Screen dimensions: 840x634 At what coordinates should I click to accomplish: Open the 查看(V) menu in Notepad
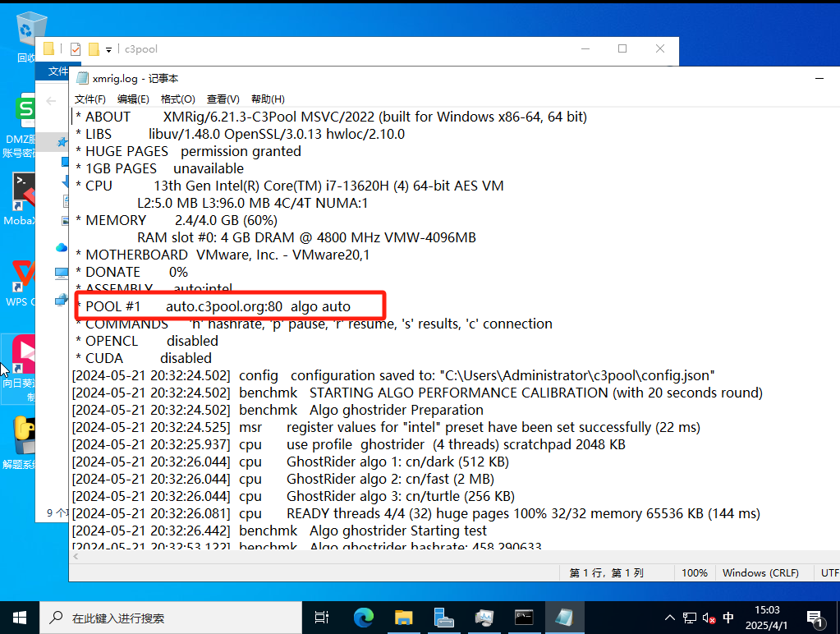[x=223, y=99]
